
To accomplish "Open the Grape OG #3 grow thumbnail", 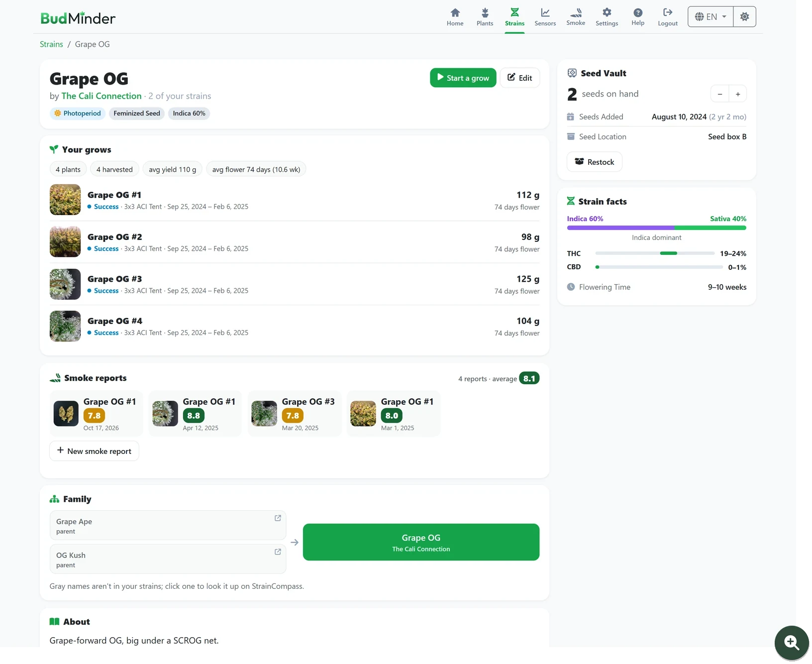I will point(65,284).
